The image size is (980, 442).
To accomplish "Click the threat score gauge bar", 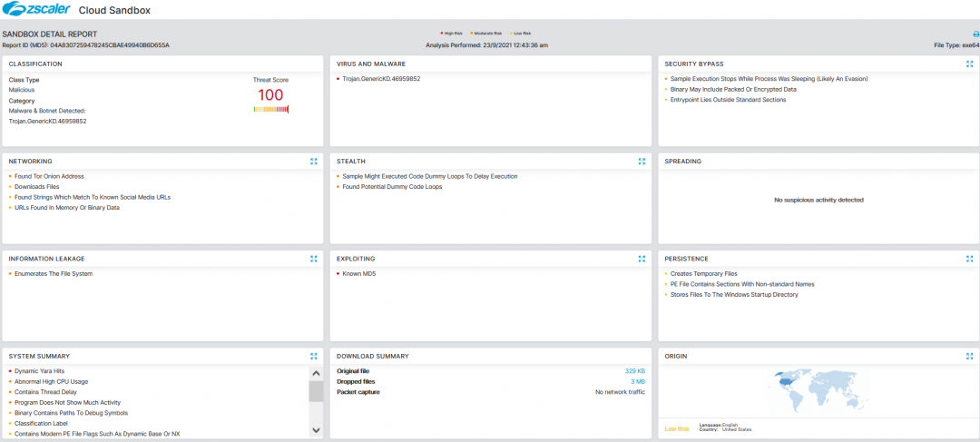I will (270, 110).
